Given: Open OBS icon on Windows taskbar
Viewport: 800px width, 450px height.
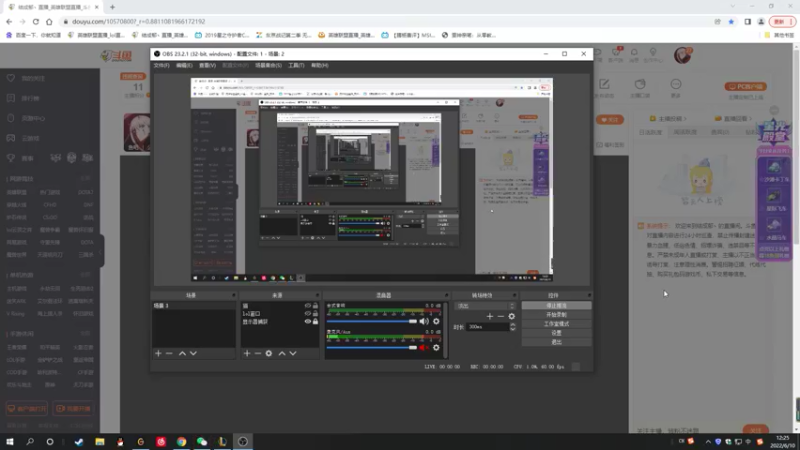Looking at the screenshot, I should (243, 442).
